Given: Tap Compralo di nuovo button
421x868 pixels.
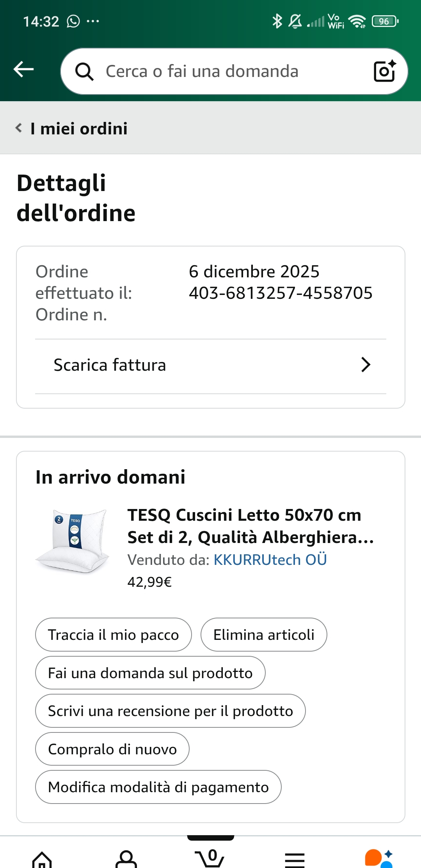Looking at the screenshot, I should [112, 749].
